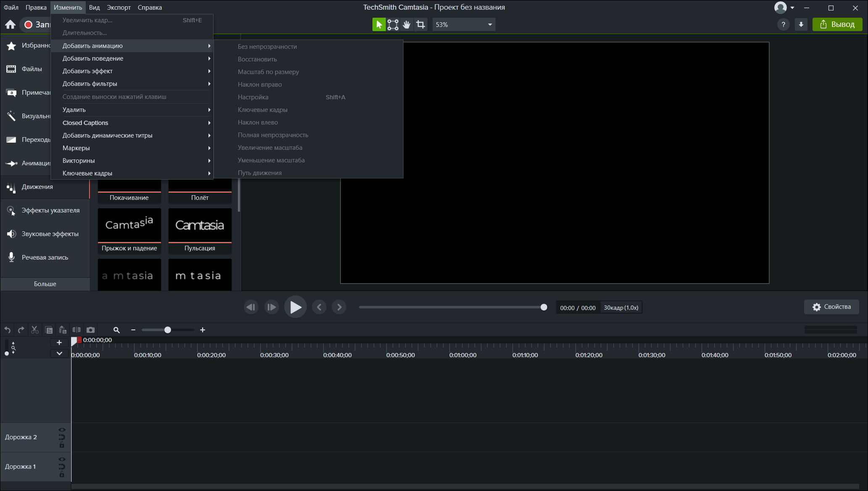Viewport: 868px width, 491px height.
Task: Click the snapshot camera icon
Action: pos(90,330)
